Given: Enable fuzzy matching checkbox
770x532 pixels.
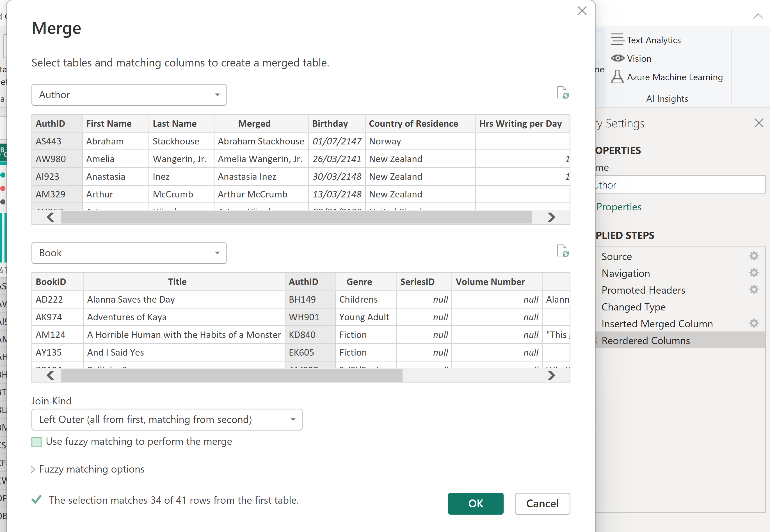Looking at the screenshot, I should [x=36, y=442].
